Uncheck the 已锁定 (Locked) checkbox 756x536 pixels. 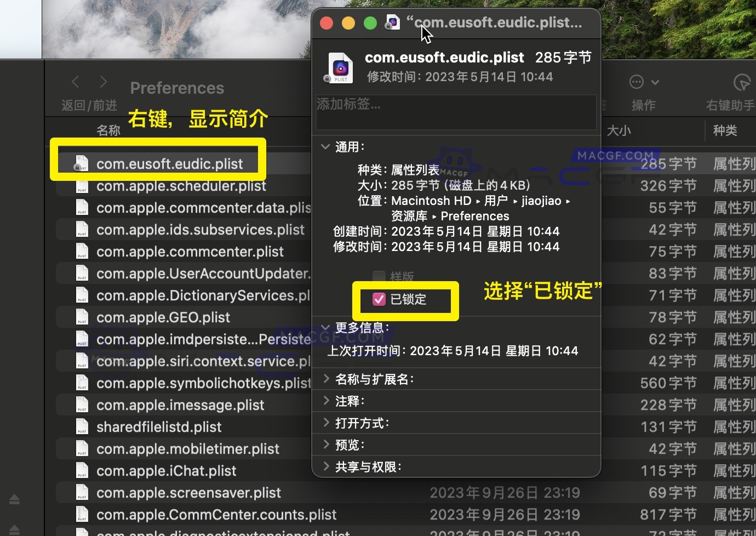pyautogui.click(x=379, y=299)
